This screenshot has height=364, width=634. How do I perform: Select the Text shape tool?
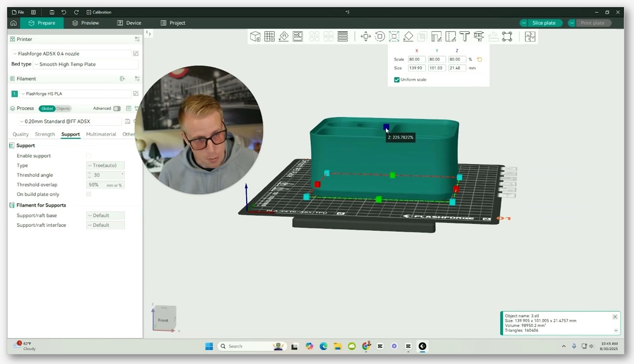coord(464,37)
